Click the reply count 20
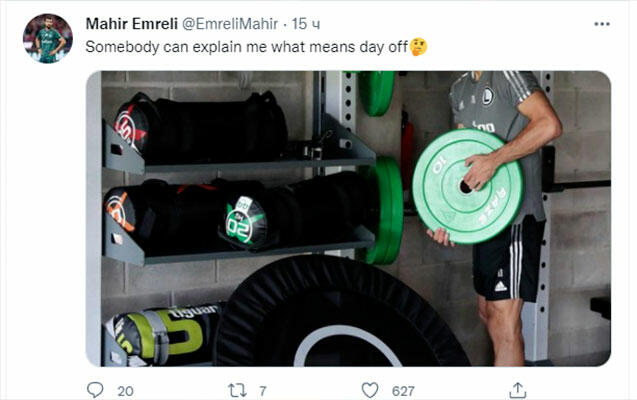Image resolution: width=637 pixels, height=400 pixels. click(x=125, y=391)
